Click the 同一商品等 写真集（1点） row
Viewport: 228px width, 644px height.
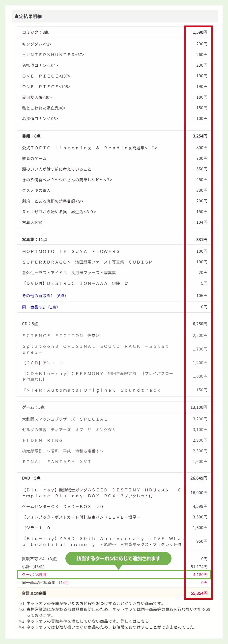pyautogui.click(x=45, y=583)
